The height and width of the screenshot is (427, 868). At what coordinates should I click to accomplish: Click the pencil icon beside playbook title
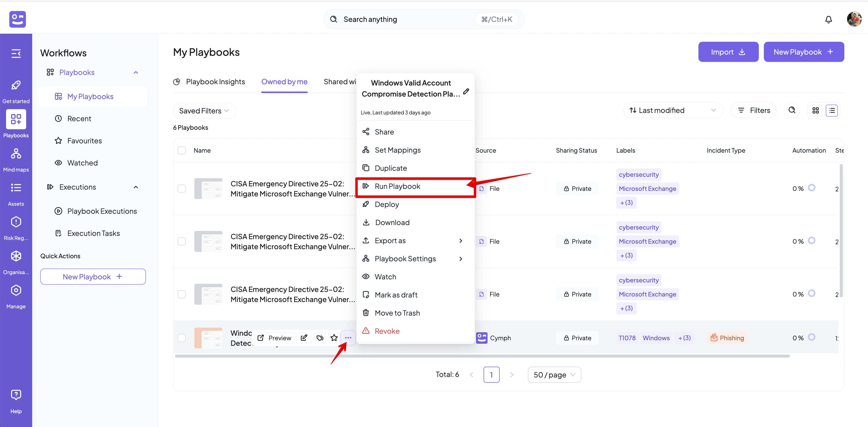click(466, 92)
